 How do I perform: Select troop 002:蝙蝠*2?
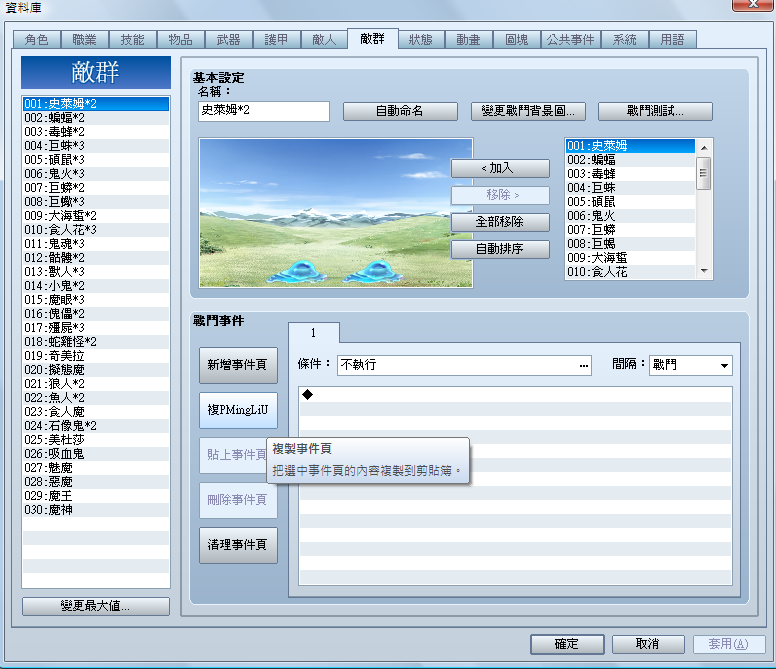[x=96, y=118]
